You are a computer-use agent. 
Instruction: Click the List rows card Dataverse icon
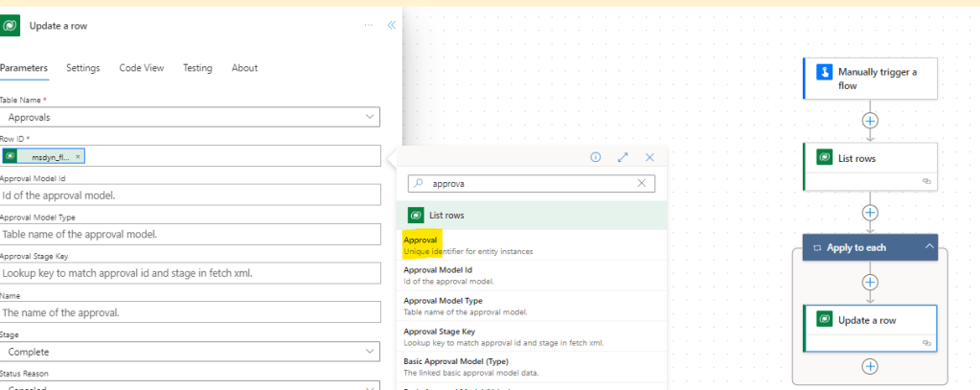coord(825,157)
